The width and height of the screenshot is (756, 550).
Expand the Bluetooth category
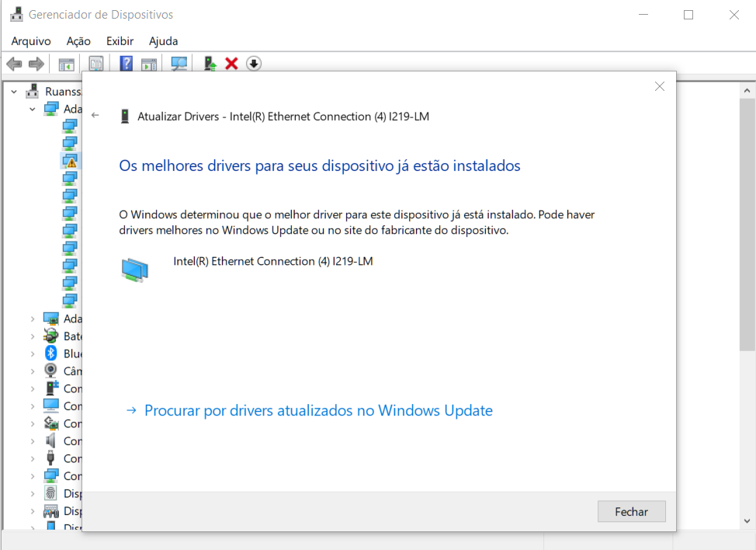[x=33, y=354]
